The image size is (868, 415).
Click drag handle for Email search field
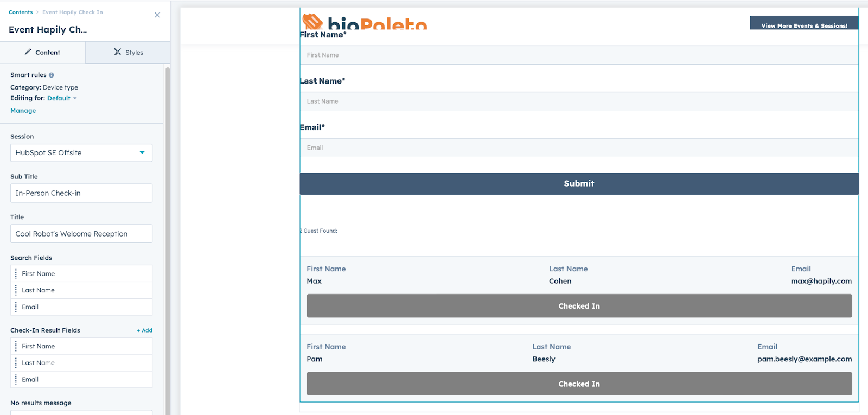16,307
